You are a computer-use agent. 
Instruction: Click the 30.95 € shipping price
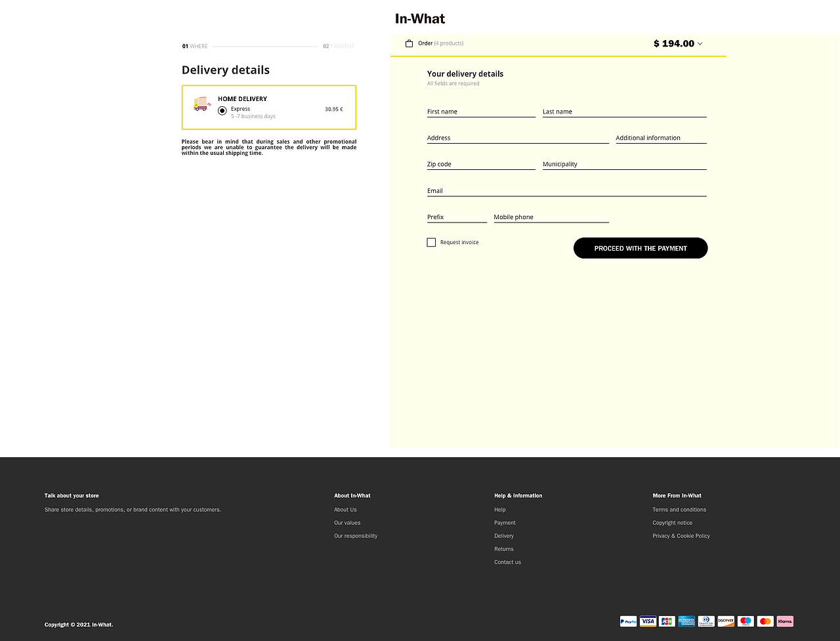[334, 110]
